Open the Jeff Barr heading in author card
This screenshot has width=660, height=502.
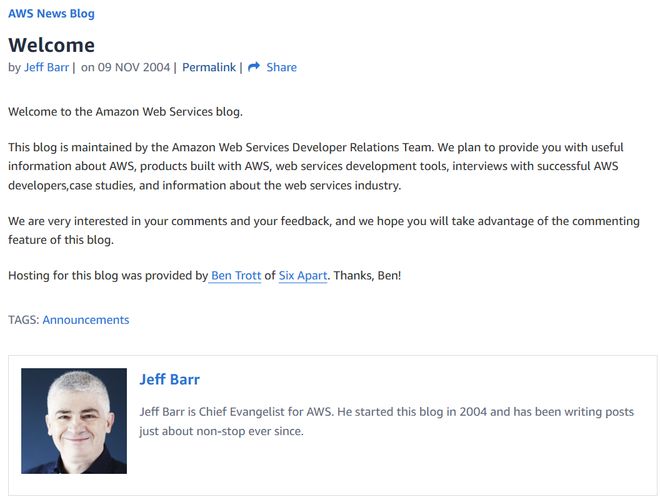[169, 380]
